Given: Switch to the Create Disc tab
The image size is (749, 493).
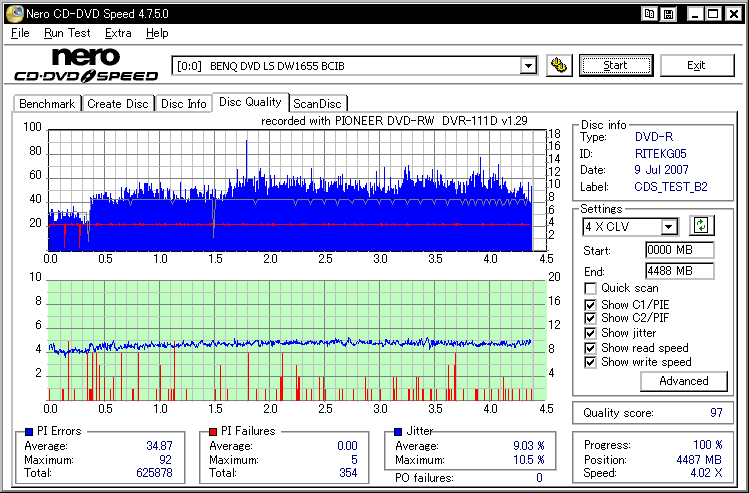Looking at the screenshot, I should point(118,104).
